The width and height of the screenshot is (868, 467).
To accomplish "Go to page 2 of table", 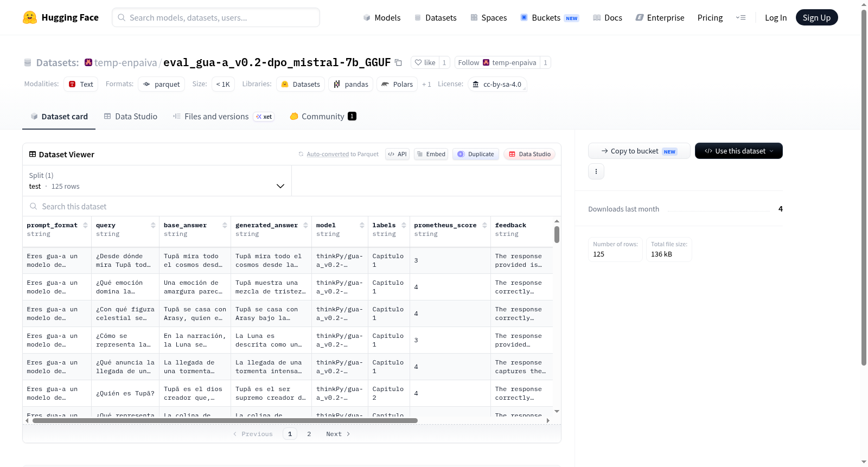I will [x=309, y=434].
